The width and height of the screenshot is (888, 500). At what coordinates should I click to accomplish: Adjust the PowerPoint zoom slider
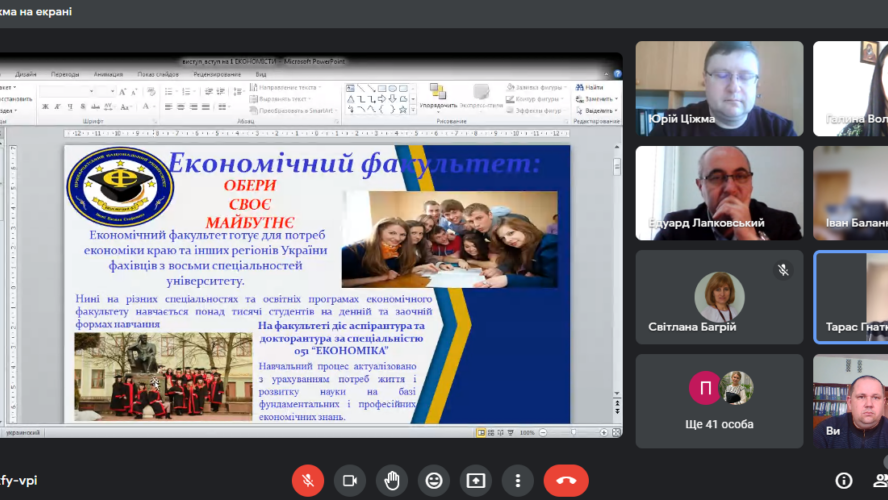pyautogui.click(x=575, y=432)
